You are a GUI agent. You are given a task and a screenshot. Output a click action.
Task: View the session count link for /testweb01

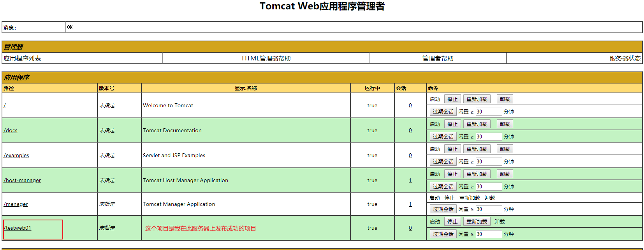tap(410, 228)
